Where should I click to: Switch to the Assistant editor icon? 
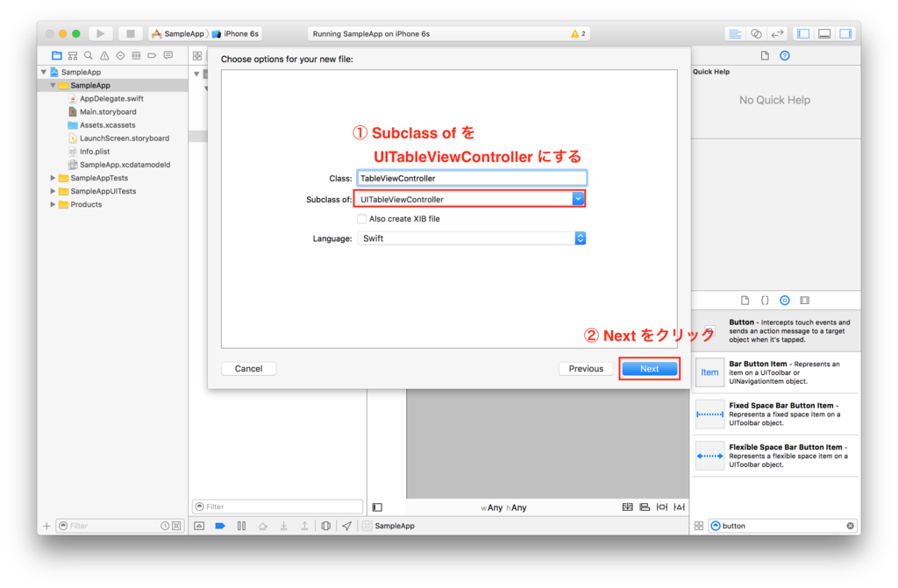(756, 34)
